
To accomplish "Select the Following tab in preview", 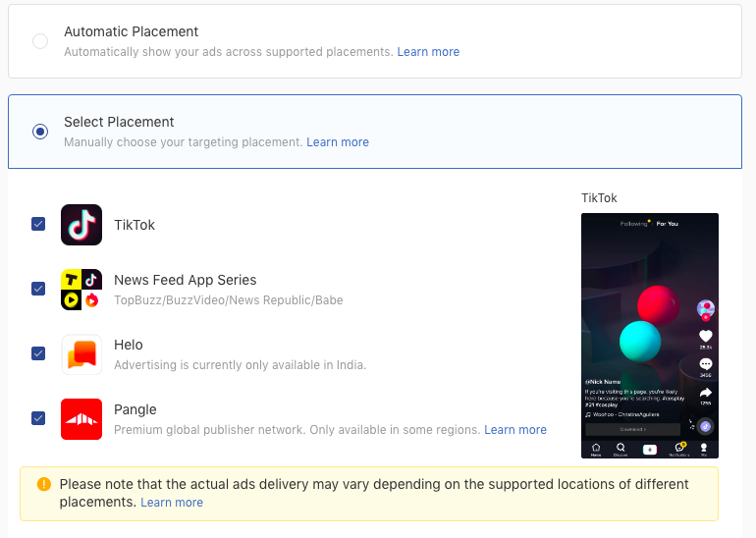I will pos(633,224).
